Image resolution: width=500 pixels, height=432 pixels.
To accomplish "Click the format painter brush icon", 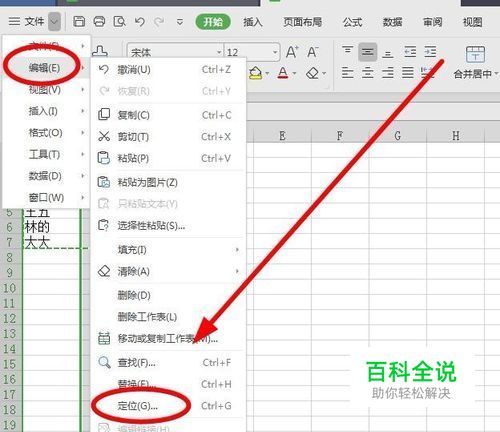I will pos(100,51).
